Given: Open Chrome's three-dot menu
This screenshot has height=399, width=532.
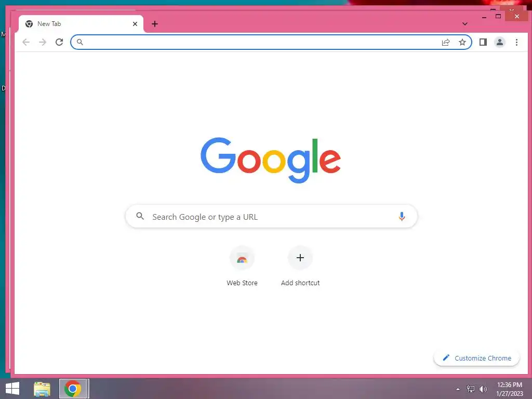Looking at the screenshot, I should pos(516,42).
